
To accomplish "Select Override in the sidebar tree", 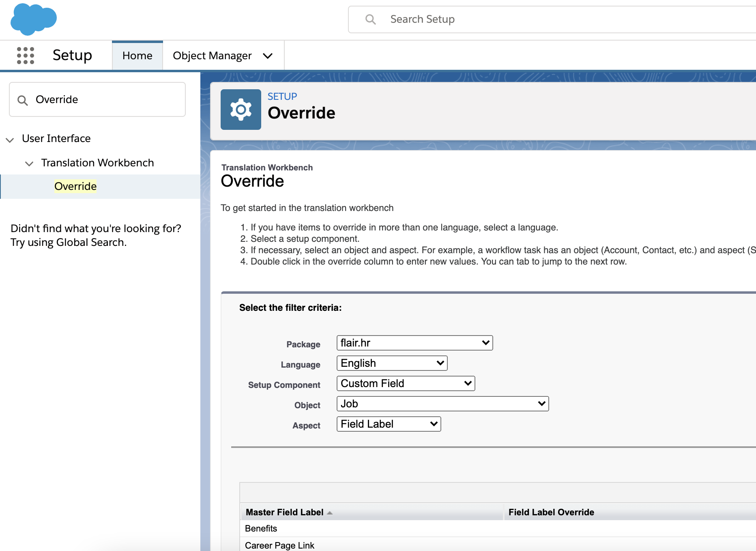I will (75, 186).
